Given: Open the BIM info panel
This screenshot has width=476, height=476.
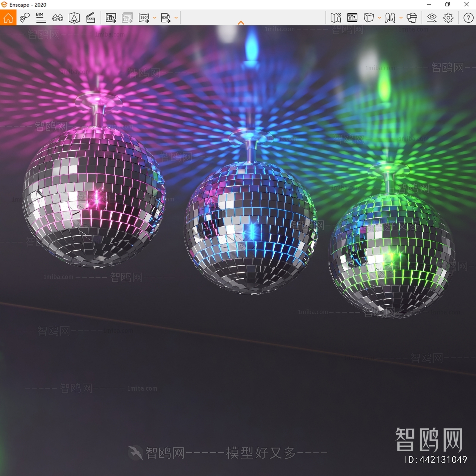Looking at the screenshot, I should pyautogui.click(x=41, y=18).
